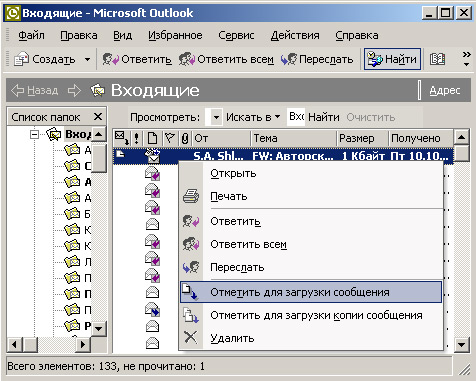
Task: Choose Ответить in context menu
Action: (x=311, y=221)
